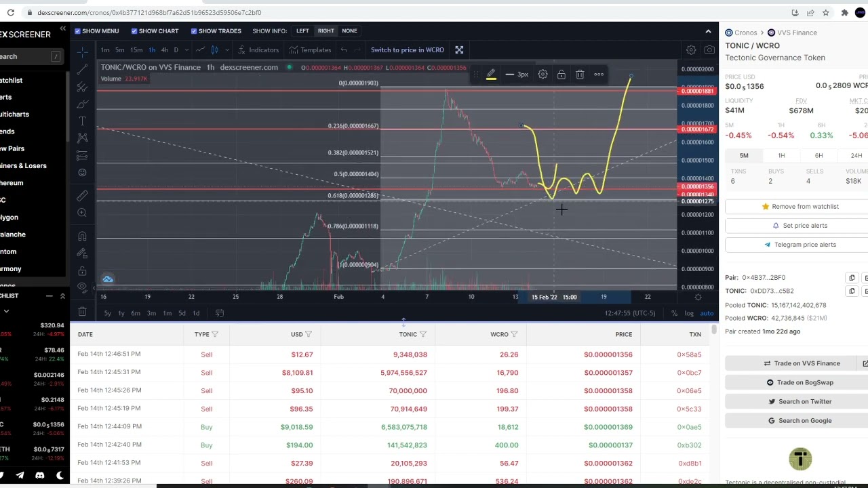Expand the timeframe interval dropdown arrow

[x=186, y=49]
